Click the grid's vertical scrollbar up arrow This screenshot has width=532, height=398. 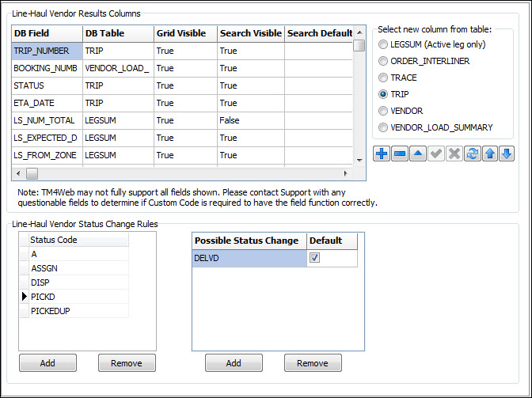click(359, 32)
